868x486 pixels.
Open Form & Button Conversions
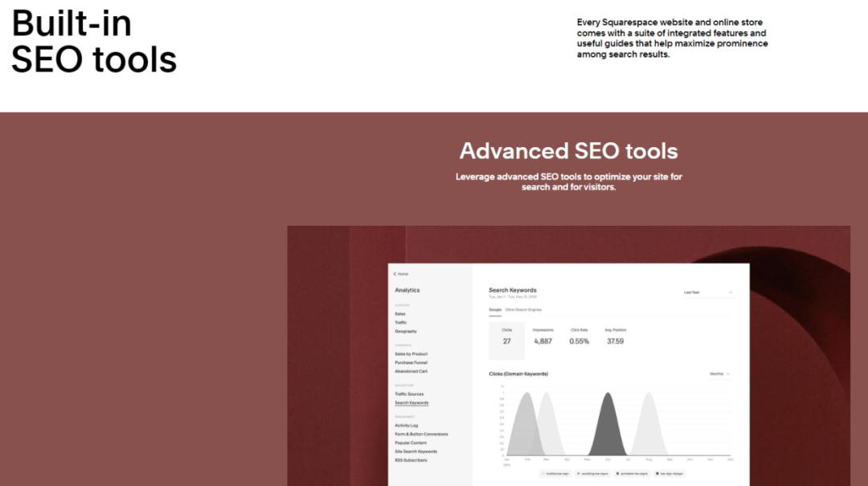coord(421,435)
